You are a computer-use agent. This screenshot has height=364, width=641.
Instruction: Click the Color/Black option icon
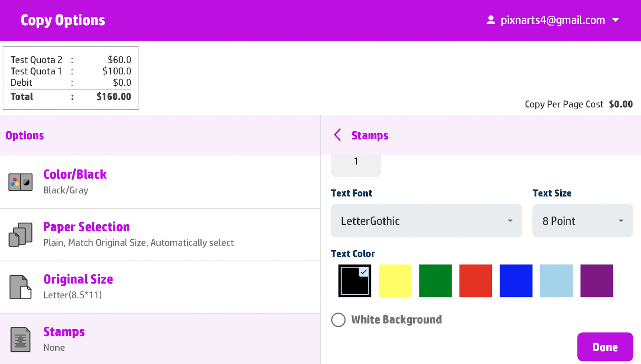pos(20,182)
